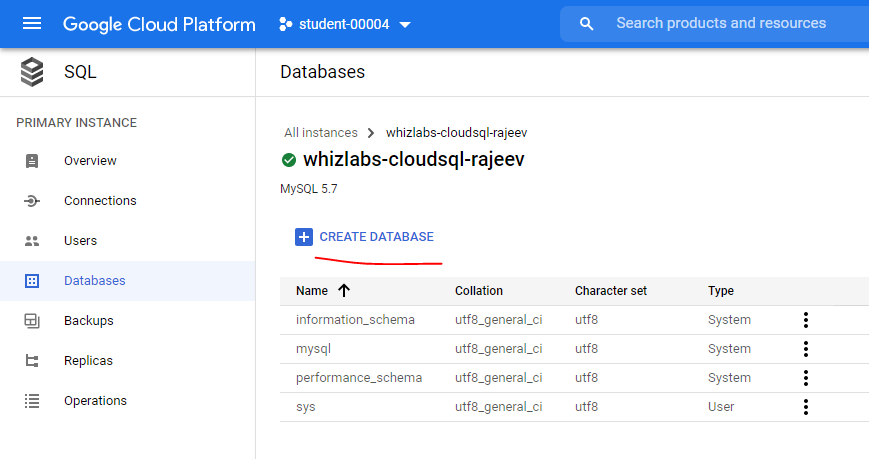Click the Operations list icon

tap(32, 401)
